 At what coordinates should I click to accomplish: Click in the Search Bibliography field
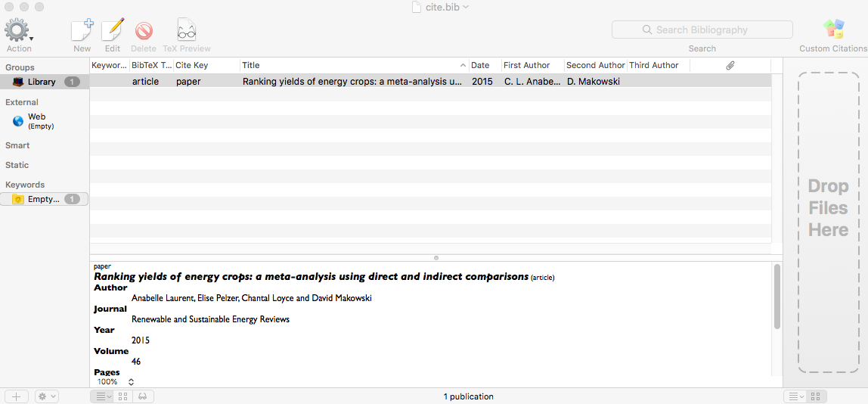[x=702, y=30]
